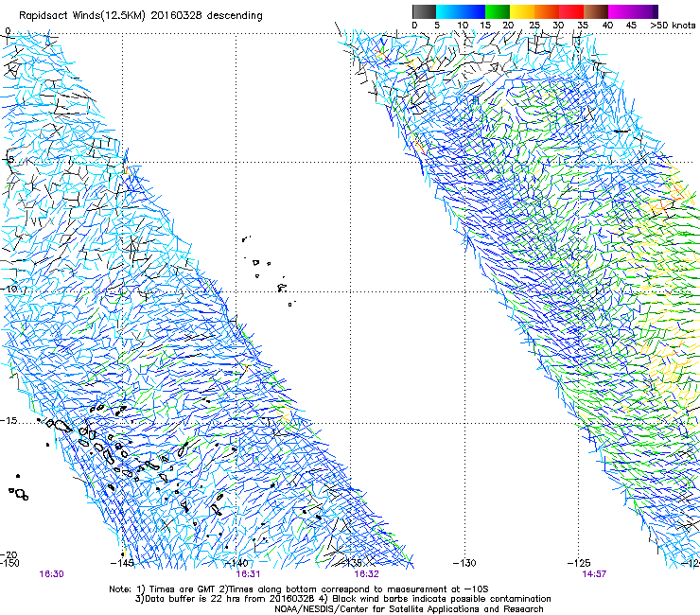Screen dimensions: 700x615
Task: Click the orange 25–30 knots legend segment
Action: coord(547,11)
